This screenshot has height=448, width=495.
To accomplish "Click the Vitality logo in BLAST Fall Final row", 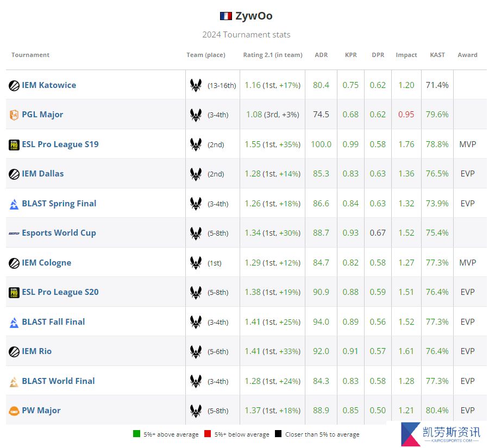I will tap(196, 322).
